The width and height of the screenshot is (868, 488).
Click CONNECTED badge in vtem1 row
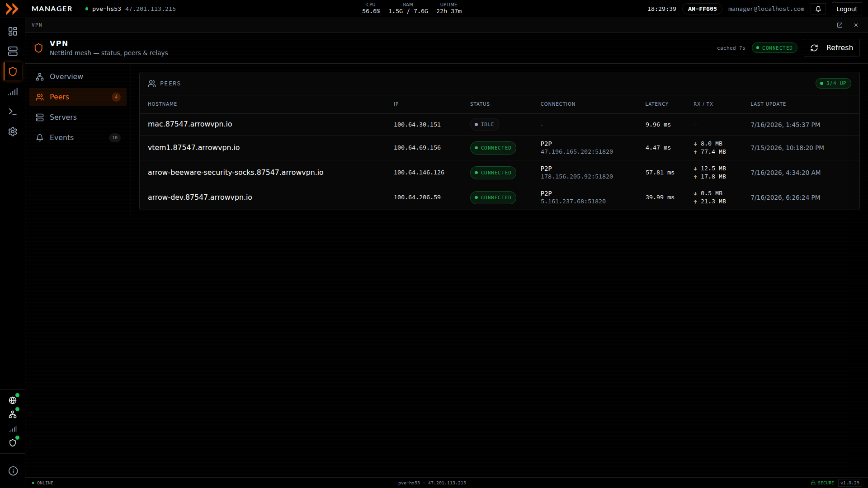(x=493, y=148)
